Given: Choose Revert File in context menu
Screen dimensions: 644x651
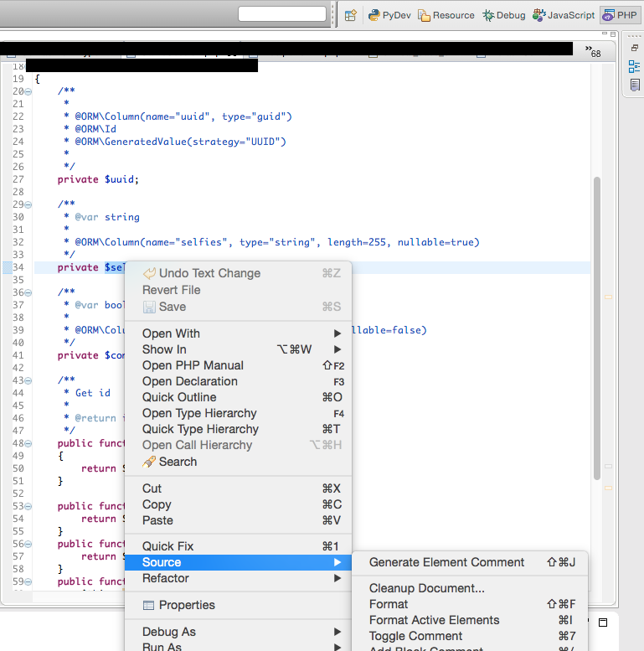Looking at the screenshot, I should pyautogui.click(x=238, y=290).
